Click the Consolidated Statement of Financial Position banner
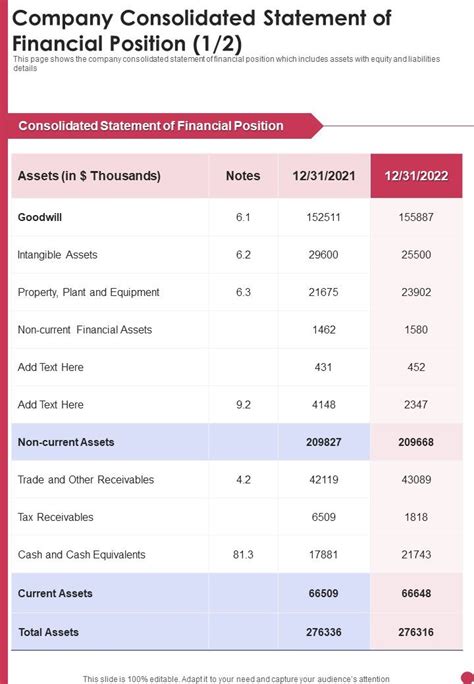Image resolution: width=474 pixels, height=684 pixels. (165, 126)
